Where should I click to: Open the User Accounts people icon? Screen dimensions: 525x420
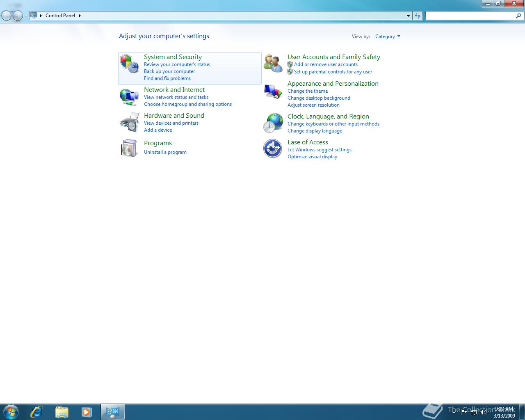click(273, 64)
